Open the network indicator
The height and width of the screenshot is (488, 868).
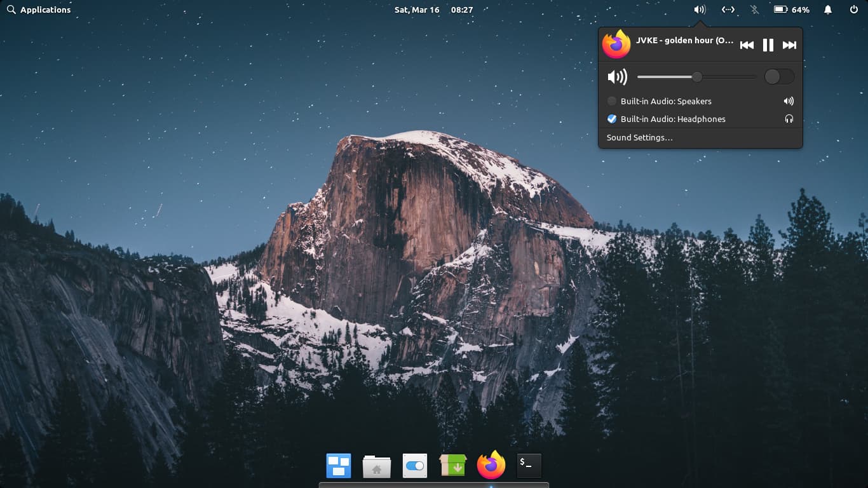click(x=728, y=10)
